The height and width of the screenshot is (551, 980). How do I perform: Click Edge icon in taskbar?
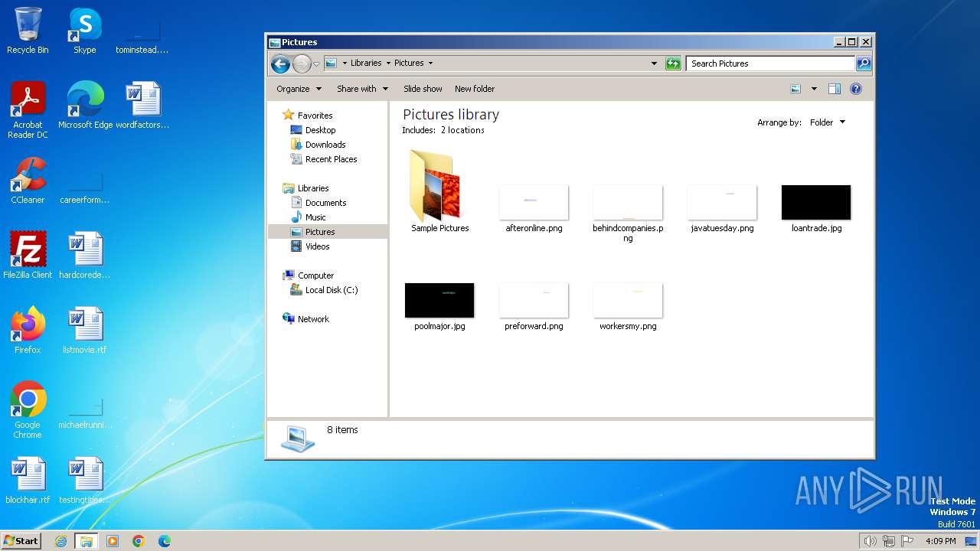pyautogui.click(x=165, y=541)
